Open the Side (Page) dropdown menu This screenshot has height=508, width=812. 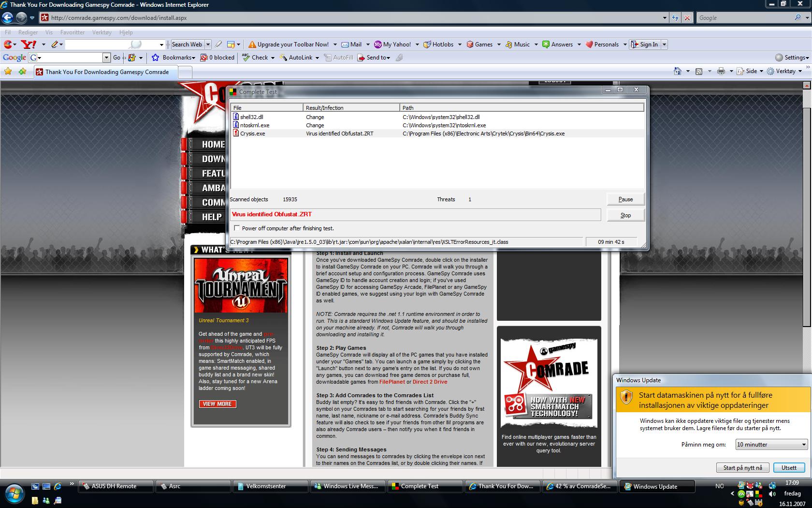750,71
